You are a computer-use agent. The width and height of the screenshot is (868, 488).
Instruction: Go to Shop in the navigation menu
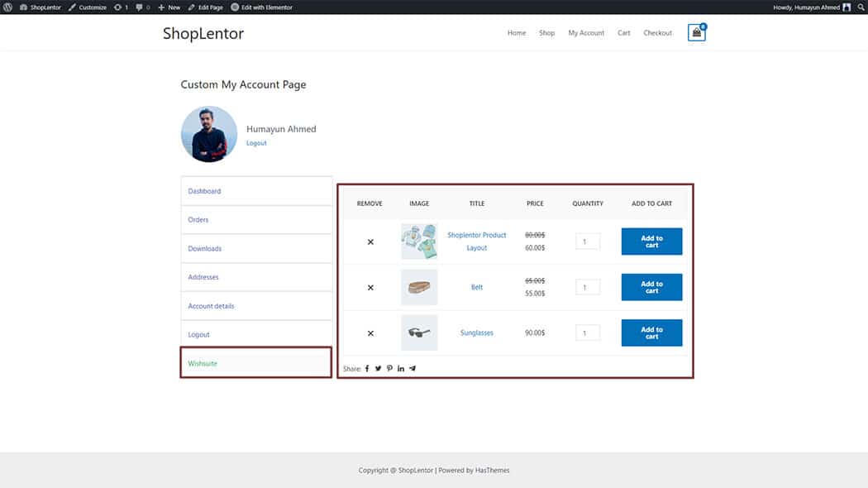pos(546,33)
